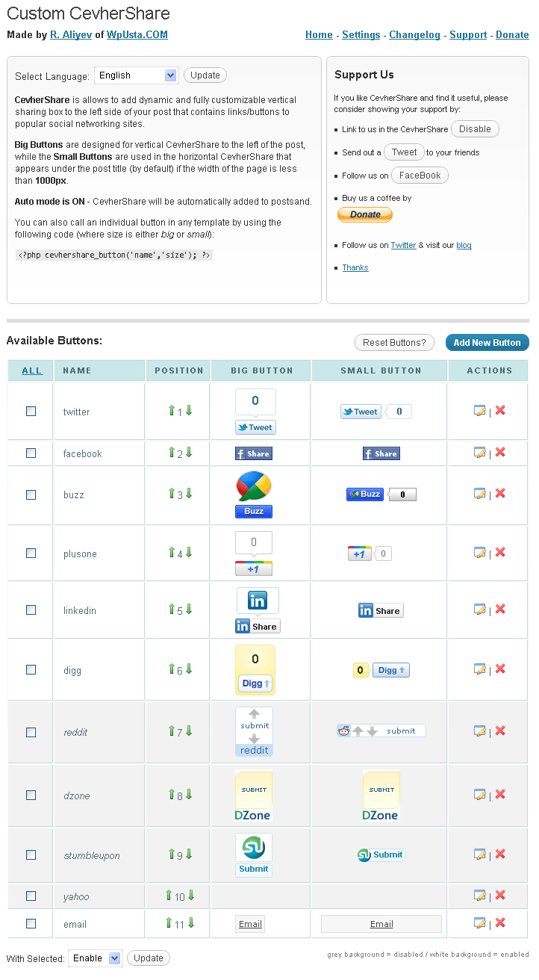This screenshot has width=539, height=980.
Task: Select the yahoo row checkbox
Action: tap(31, 896)
